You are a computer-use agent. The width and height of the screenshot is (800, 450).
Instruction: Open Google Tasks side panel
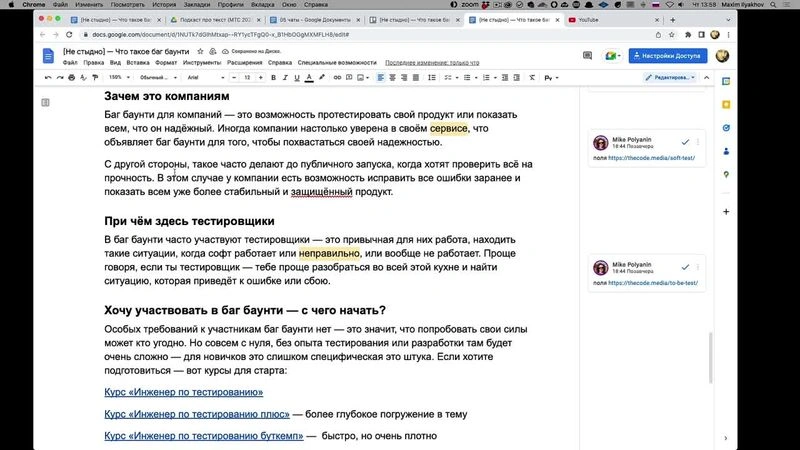pos(726,128)
